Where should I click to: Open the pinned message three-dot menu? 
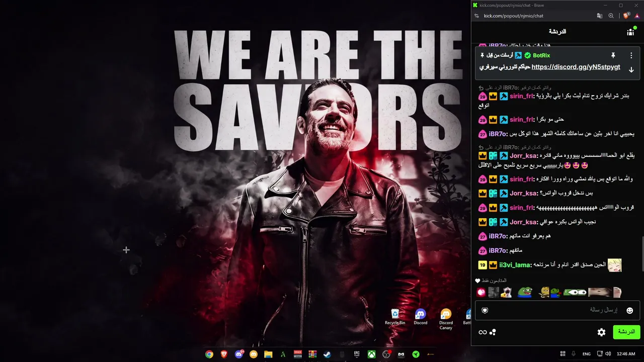[x=631, y=55]
